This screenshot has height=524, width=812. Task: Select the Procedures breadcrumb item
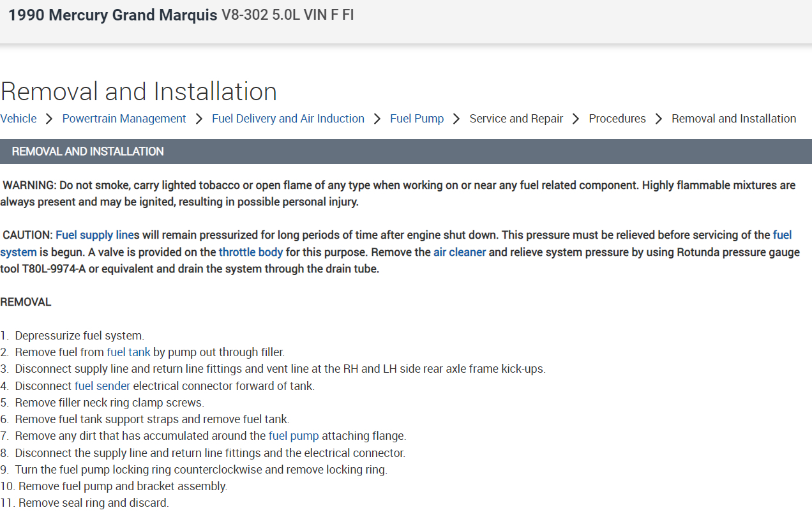point(617,119)
